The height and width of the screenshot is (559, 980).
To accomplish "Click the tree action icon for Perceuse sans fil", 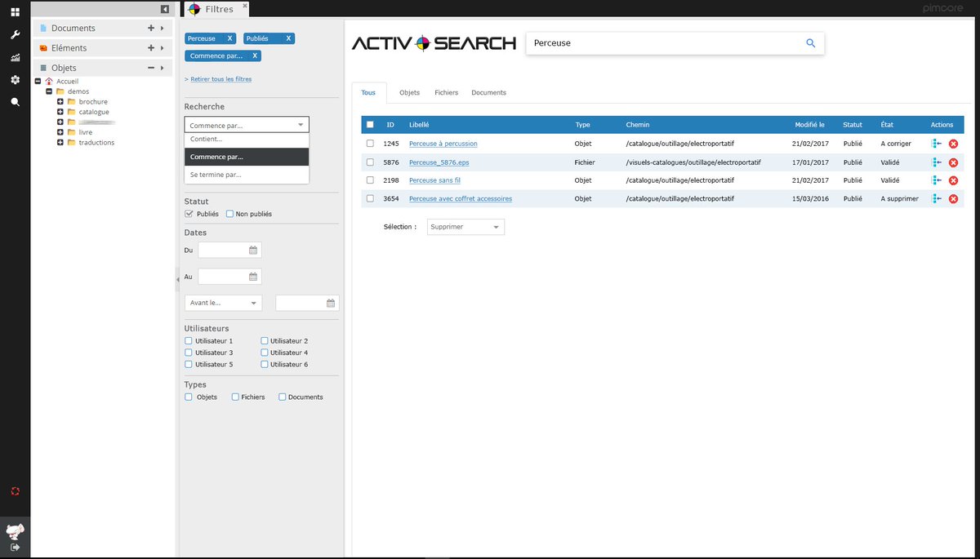I will (937, 180).
